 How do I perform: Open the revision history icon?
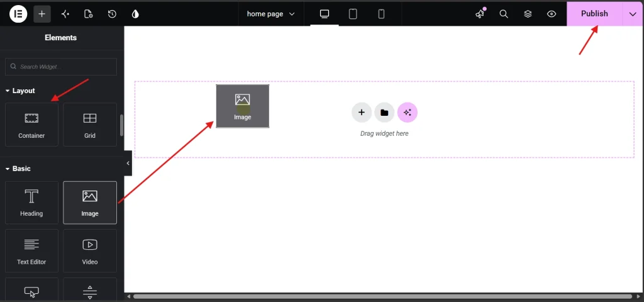coord(112,14)
